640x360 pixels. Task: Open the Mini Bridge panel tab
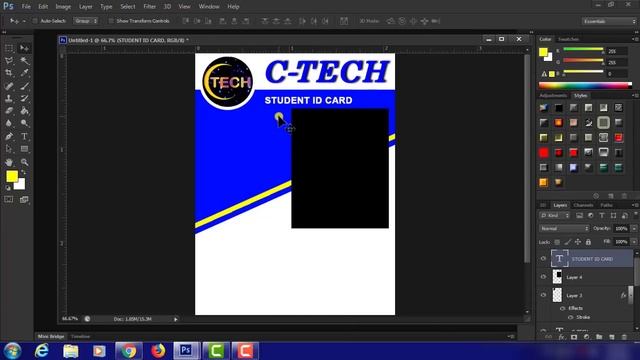pos(51,336)
